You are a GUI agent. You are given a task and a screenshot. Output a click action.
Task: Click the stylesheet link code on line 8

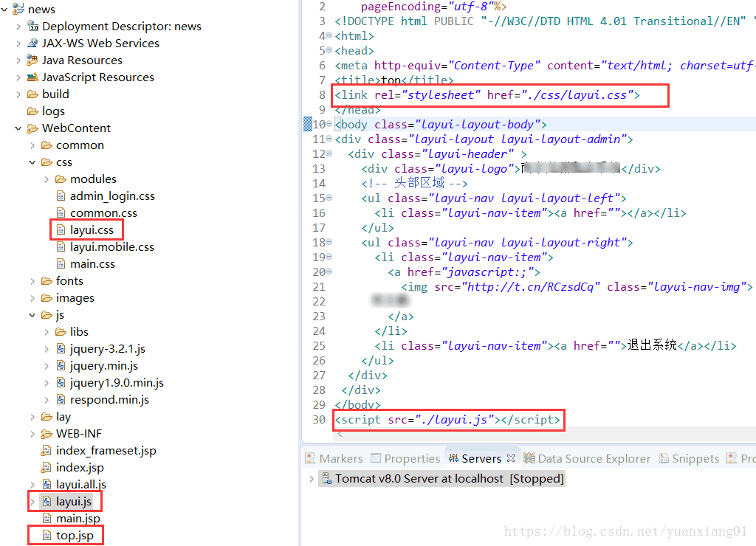[487, 95]
